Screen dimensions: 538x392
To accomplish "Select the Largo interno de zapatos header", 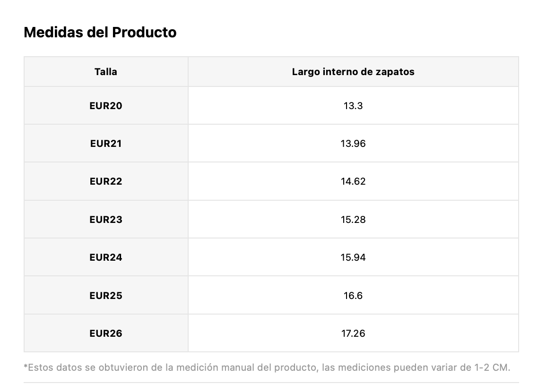I will click(x=353, y=72).
